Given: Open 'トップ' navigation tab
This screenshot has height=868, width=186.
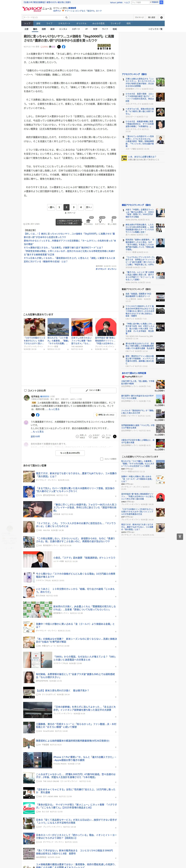Looking at the screenshot, I should 27,24.
